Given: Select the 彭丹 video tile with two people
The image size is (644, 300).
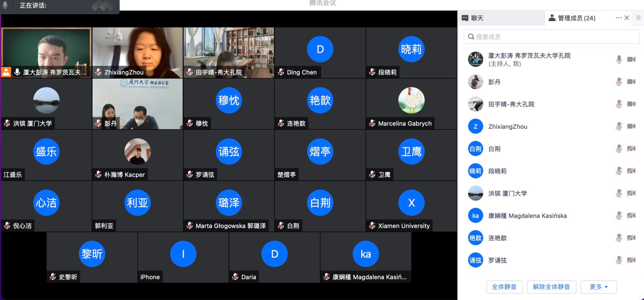Looking at the screenshot, I should click(137, 104).
